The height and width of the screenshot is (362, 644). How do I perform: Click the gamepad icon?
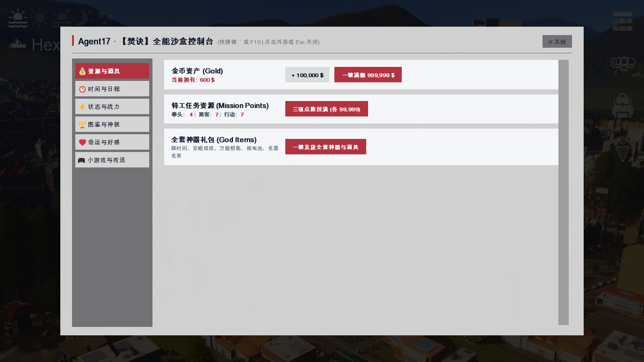click(81, 160)
